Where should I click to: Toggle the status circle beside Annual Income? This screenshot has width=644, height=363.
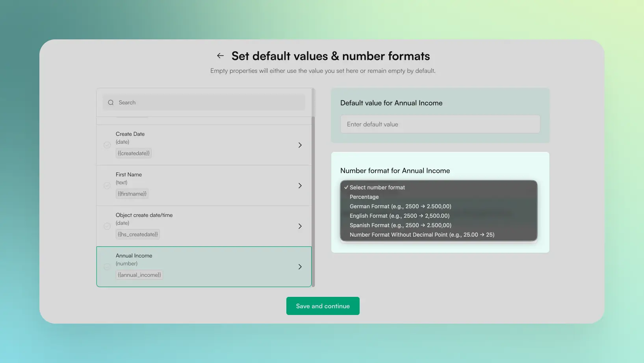tap(107, 267)
